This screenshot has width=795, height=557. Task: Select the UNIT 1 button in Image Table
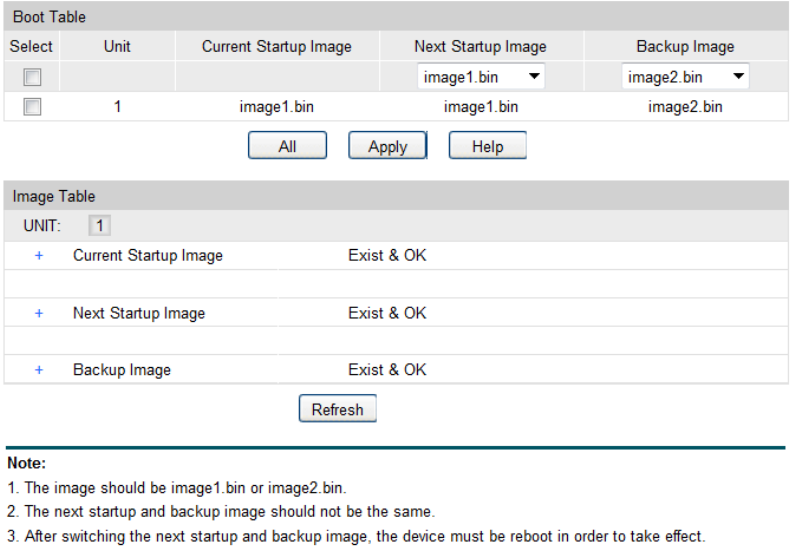pyautogui.click(x=100, y=226)
